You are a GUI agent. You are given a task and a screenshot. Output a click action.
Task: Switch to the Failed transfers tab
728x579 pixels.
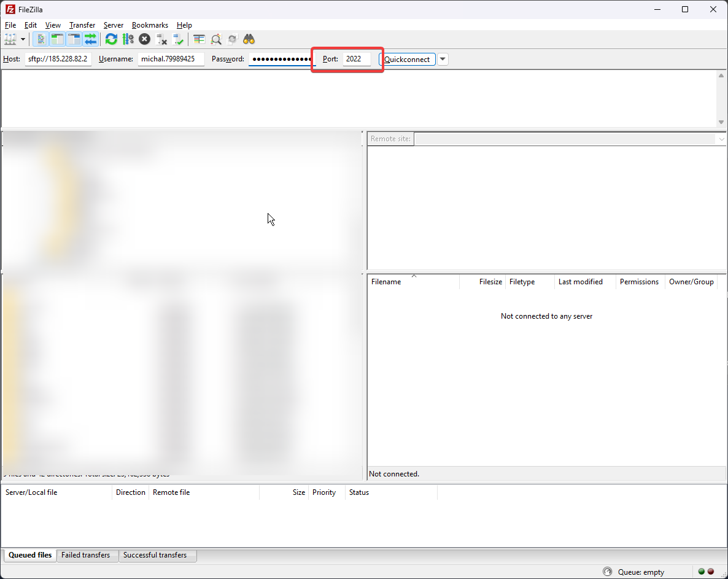pyautogui.click(x=86, y=555)
